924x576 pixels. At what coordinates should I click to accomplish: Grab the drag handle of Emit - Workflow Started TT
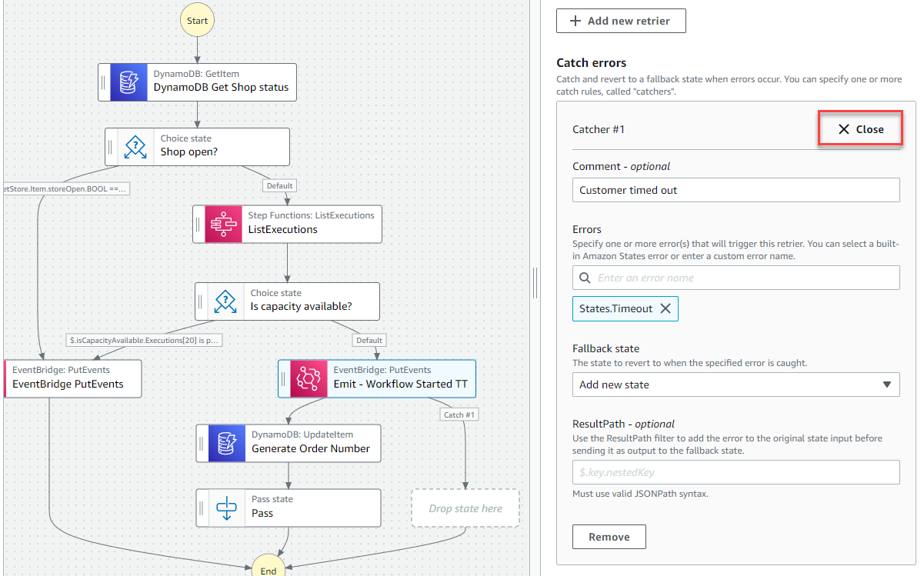283,378
